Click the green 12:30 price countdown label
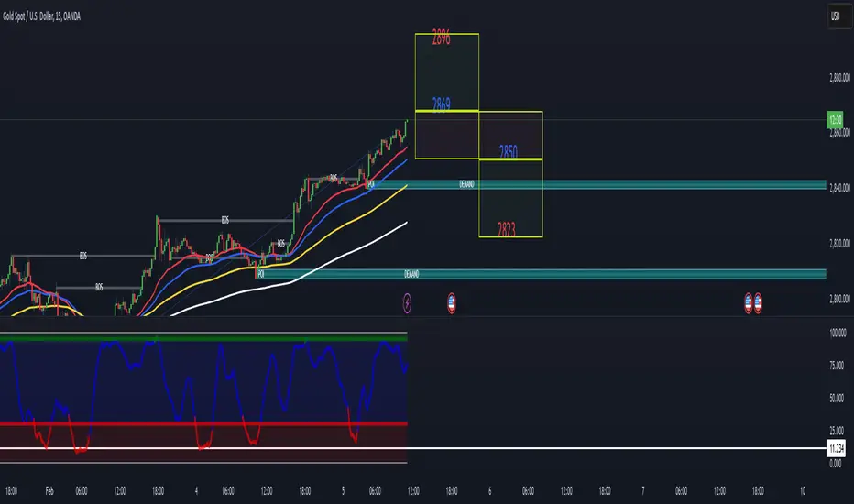 click(x=835, y=119)
